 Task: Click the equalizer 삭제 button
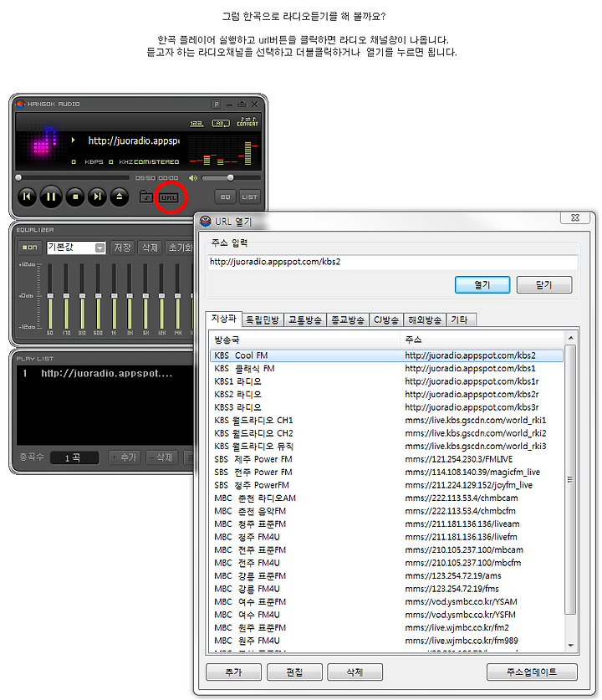tap(150, 248)
